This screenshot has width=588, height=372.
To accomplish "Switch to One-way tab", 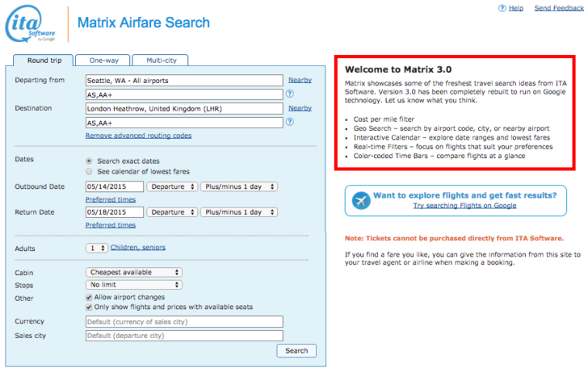I will (103, 61).
